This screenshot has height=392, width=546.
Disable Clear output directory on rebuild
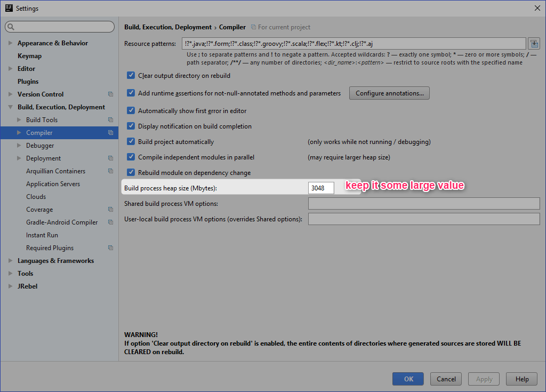131,75
